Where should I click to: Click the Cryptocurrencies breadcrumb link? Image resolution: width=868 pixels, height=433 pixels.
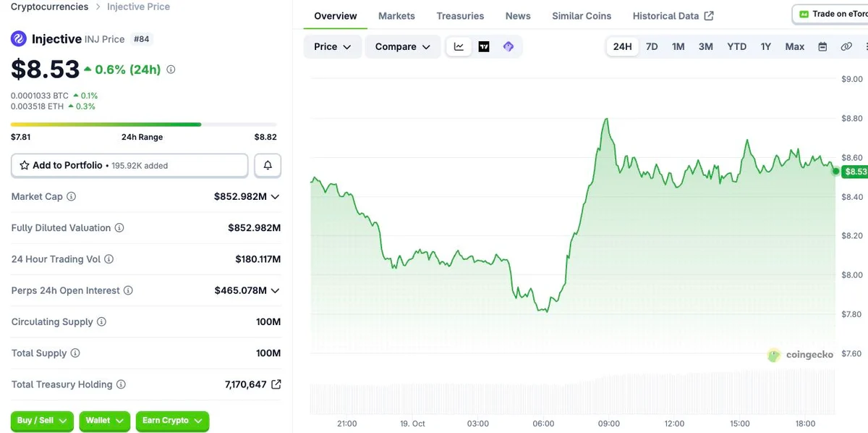pyautogui.click(x=49, y=7)
